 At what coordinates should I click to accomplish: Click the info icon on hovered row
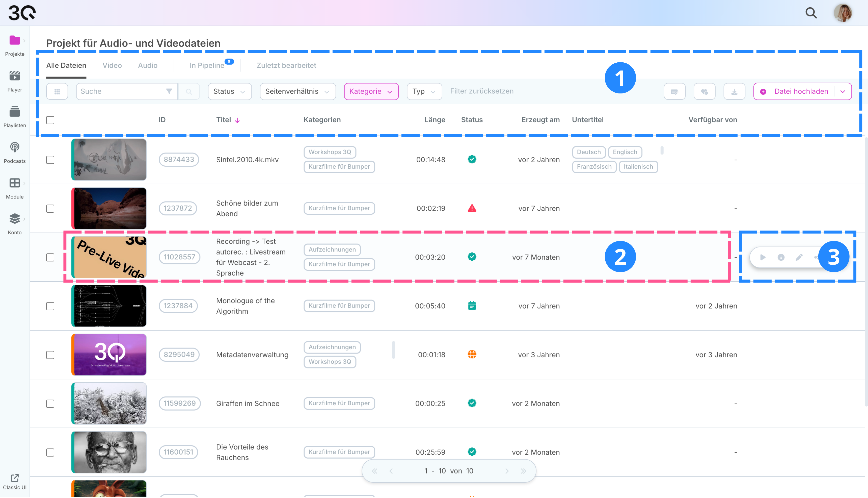tap(781, 257)
